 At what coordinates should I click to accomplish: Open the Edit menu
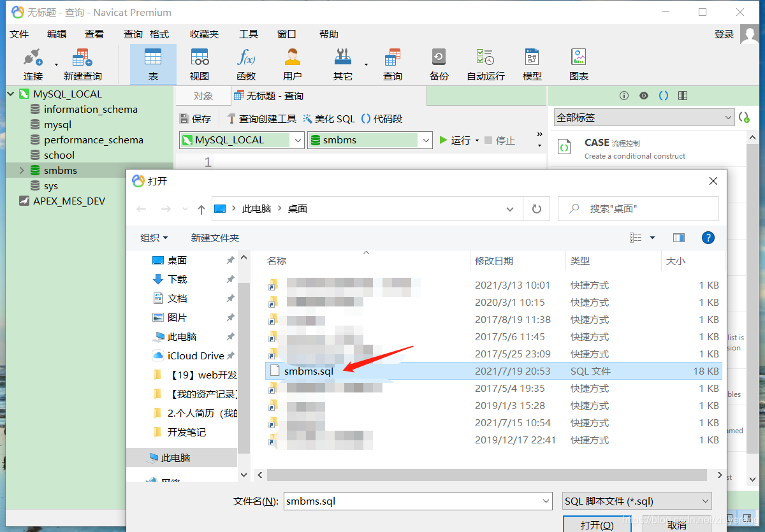click(57, 34)
